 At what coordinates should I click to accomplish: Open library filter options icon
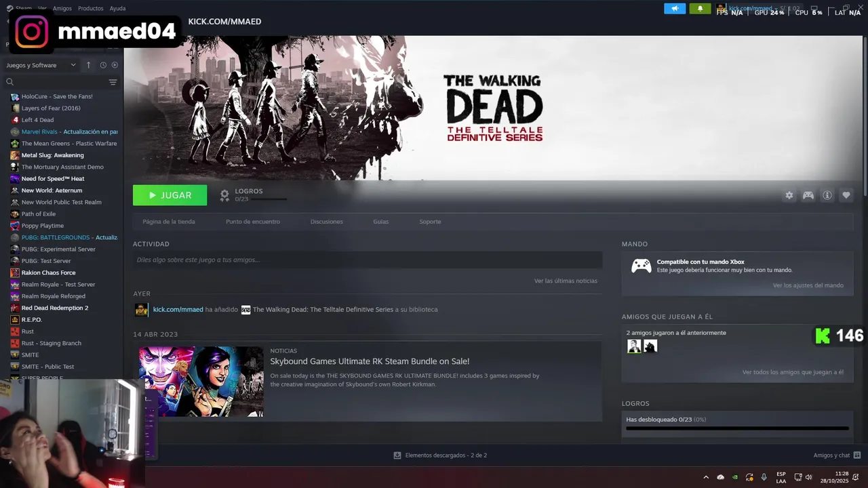click(x=113, y=82)
